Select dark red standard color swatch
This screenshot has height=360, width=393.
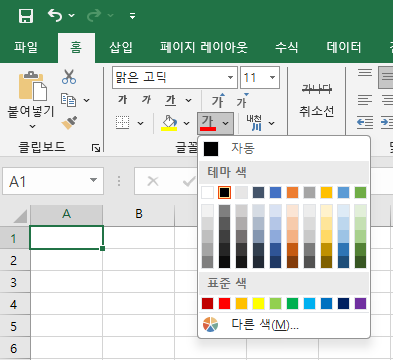pyautogui.click(x=207, y=303)
